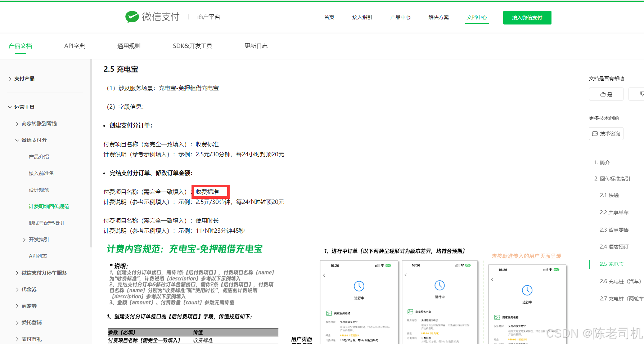The image size is (644, 344).
Task: Click 更多技术问题 label
Action: click(604, 118)
